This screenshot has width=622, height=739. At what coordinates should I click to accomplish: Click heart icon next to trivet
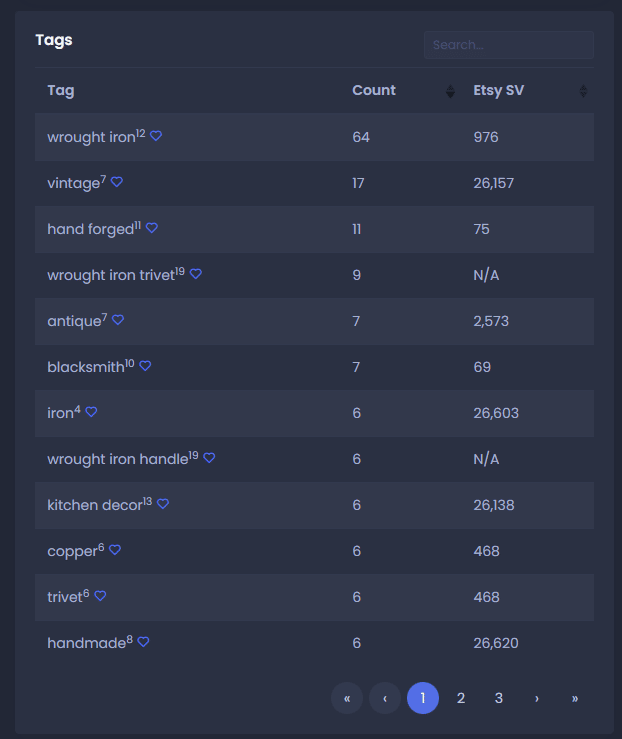click(x=100, y=596)
